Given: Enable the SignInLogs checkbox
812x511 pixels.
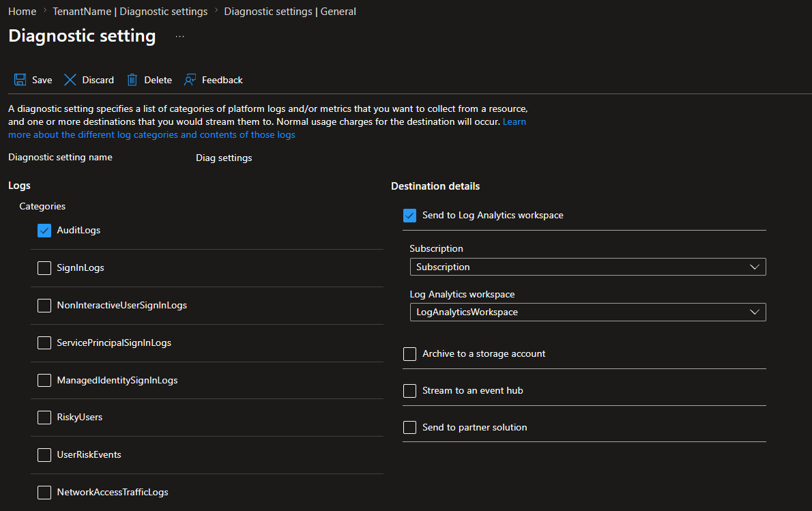Looking at the screenshot, I should [44, 267].
